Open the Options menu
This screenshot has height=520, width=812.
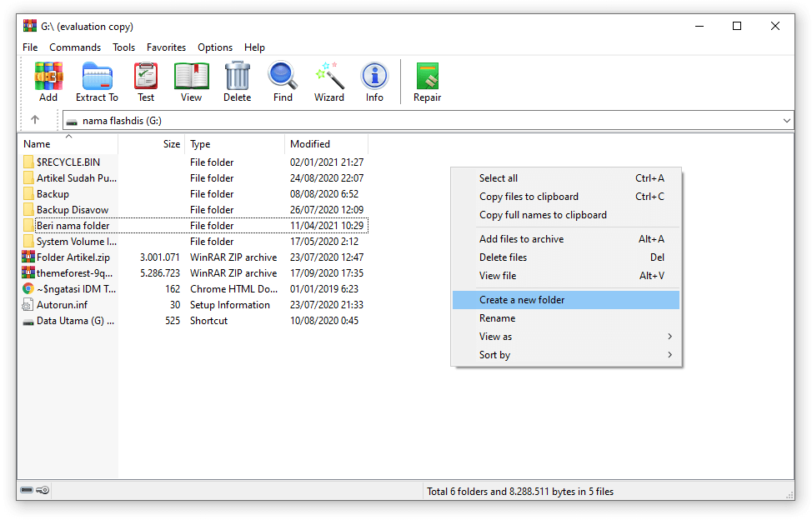coord(215,47)
